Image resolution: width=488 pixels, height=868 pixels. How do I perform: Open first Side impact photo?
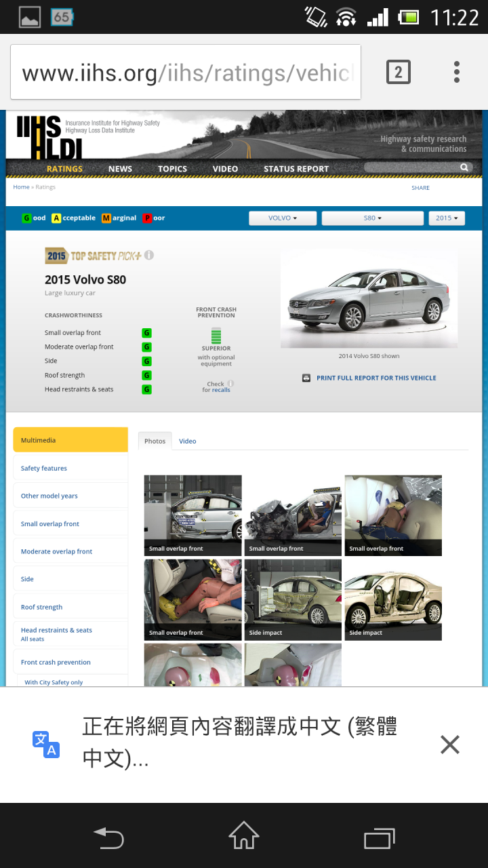[x=293, y=599]
